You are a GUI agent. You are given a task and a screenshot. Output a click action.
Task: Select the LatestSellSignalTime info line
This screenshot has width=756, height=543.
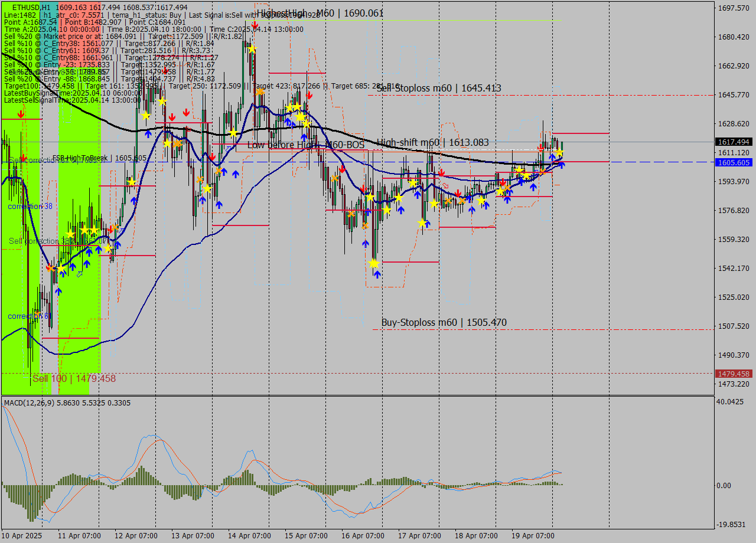point(73,100)
